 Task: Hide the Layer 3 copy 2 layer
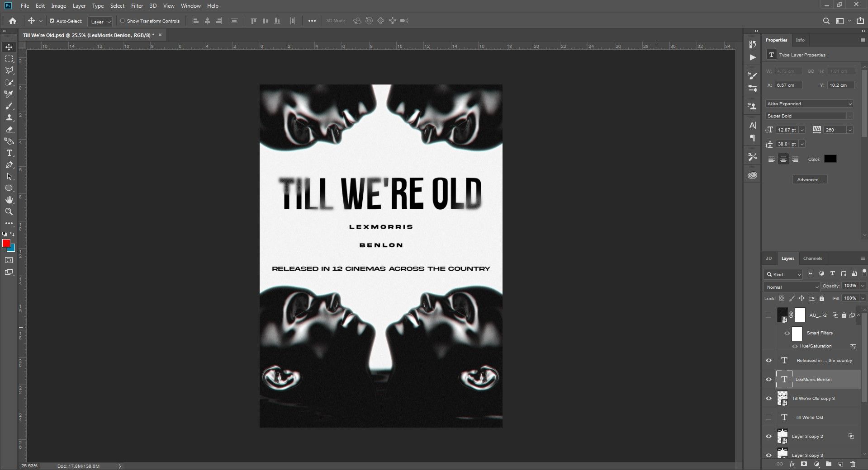tap(768, 437)
